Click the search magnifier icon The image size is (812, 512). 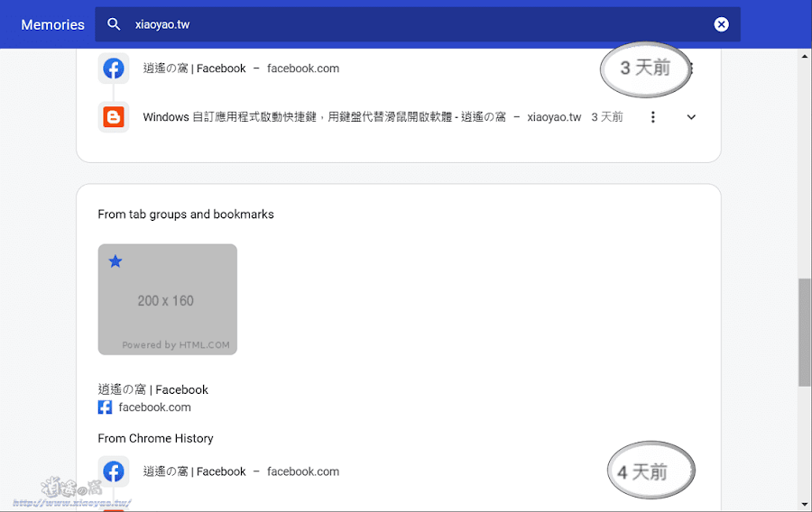[114, 23]
